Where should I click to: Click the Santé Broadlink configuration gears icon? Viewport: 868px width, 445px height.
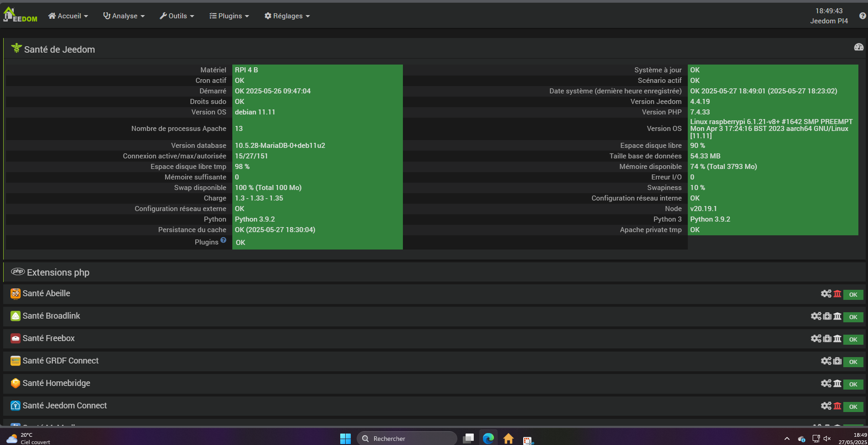pos(816,316)
